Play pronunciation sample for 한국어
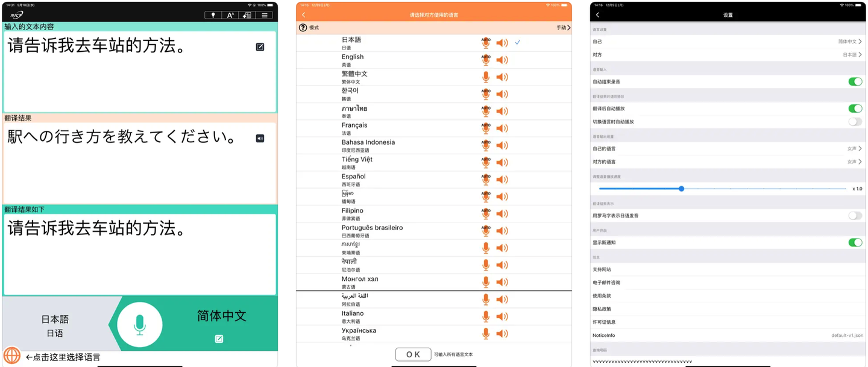The height and width of the screenshot is (367, 868). coord(502,94)
